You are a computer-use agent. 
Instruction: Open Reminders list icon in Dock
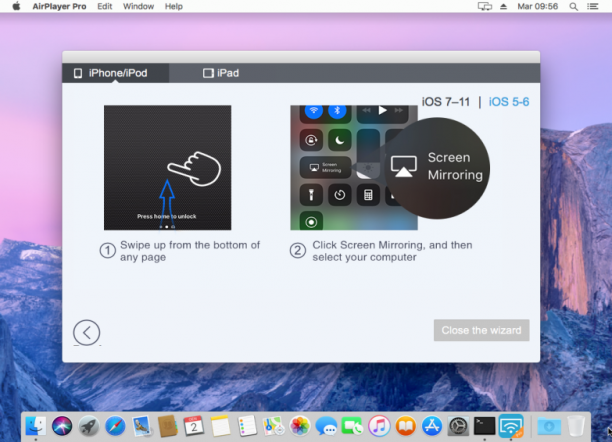click(x=247, y=426)
